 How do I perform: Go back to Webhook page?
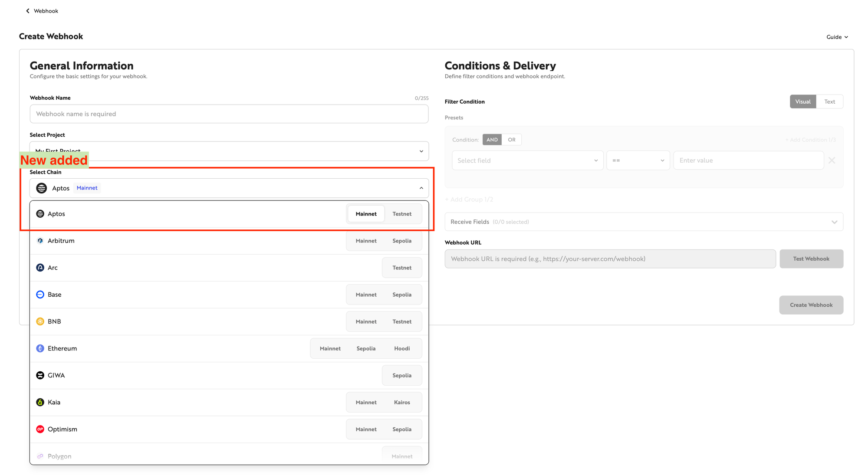[42, 11]
